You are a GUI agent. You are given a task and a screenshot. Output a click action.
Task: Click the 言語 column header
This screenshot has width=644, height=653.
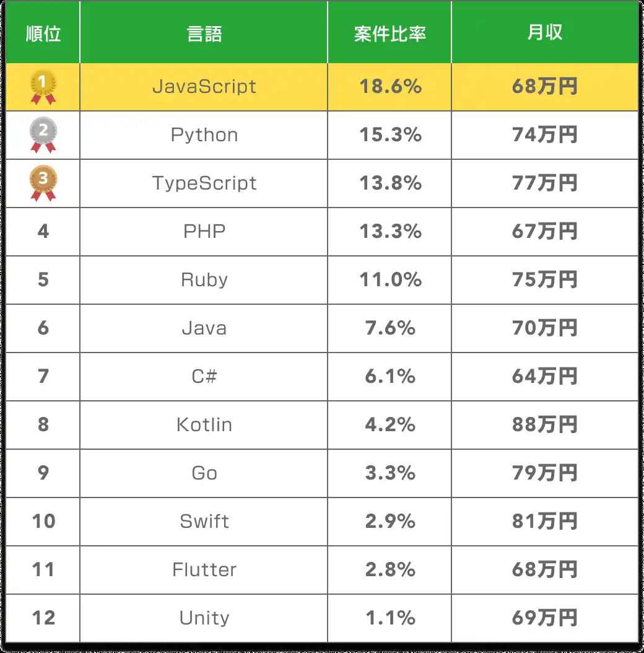tap(204, 33)
